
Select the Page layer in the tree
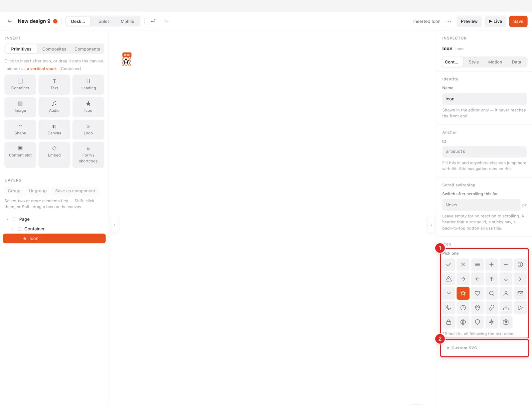click(x=54, y=219)
